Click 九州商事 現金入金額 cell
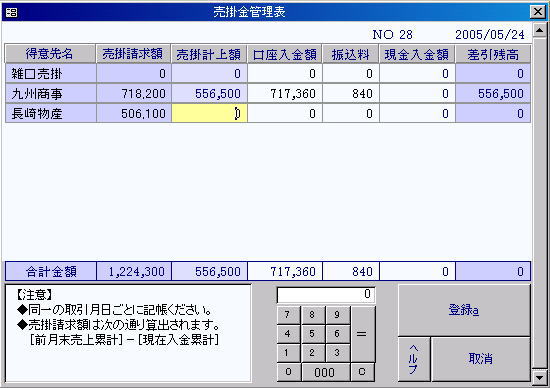This screenshot has height=388, width=550. click(x=417, y=93)
